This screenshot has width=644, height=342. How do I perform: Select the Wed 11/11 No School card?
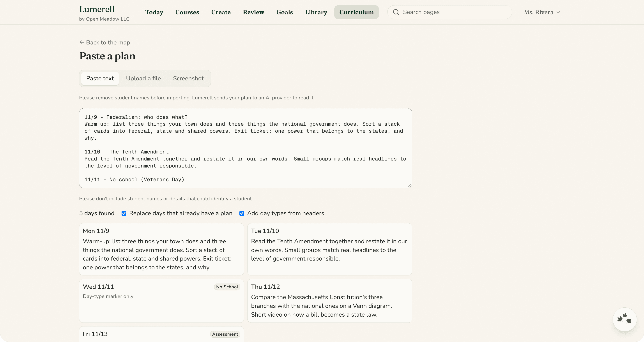pos(161,301)
